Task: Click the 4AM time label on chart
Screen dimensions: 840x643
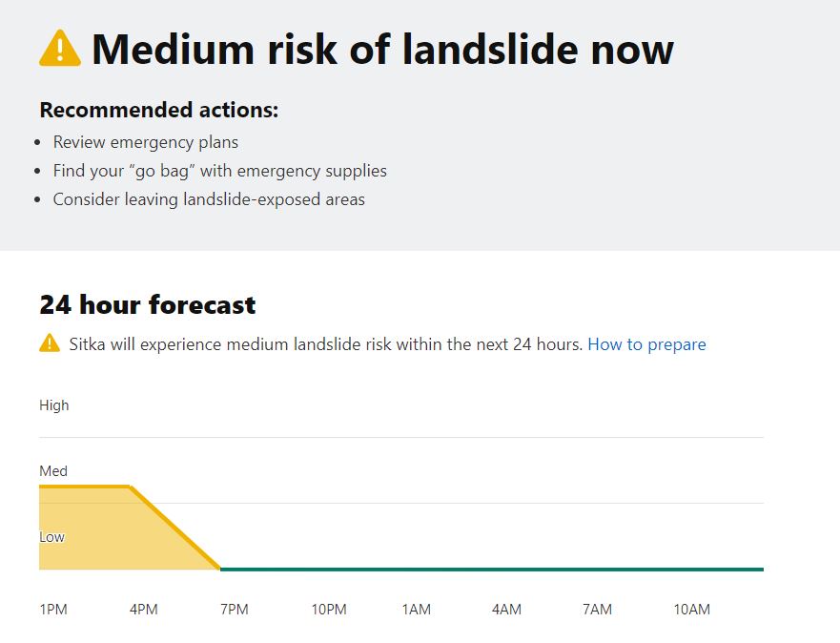Action: click(x=507, y=610)
